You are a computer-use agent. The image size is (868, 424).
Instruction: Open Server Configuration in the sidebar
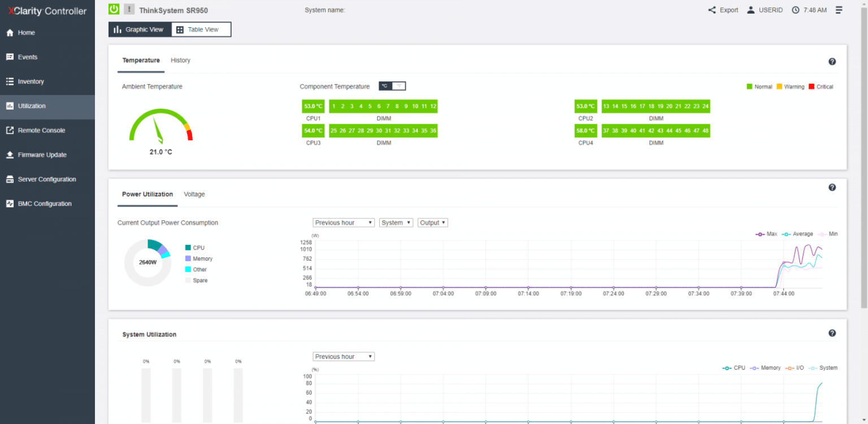[47, 179]
